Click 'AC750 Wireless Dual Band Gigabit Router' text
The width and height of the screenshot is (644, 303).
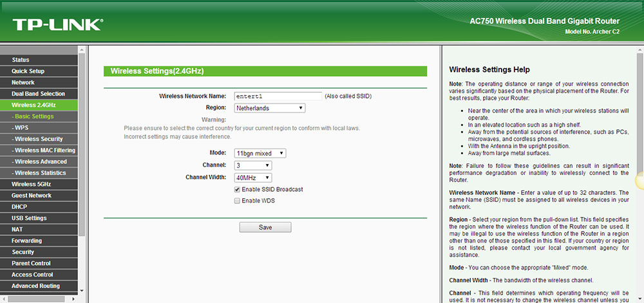pos(545,21)
